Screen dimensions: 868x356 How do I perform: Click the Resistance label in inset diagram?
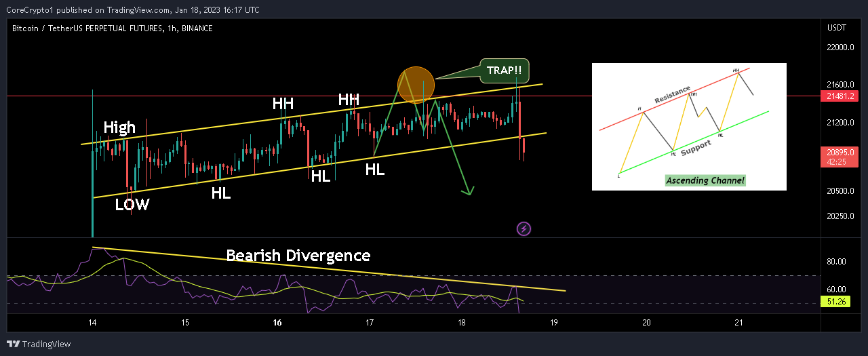(673, 94)
